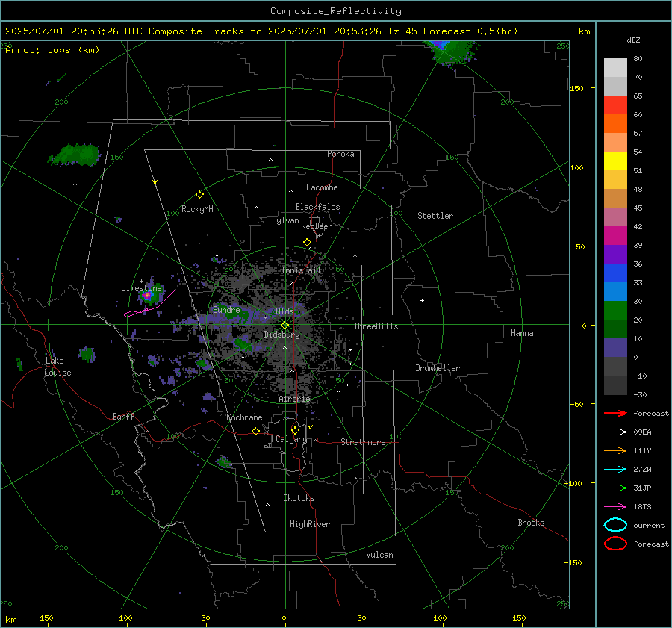Click the Composite_Reflectivity title
Image resolution: width=672 pixels, height=628 pixels.
335,11
